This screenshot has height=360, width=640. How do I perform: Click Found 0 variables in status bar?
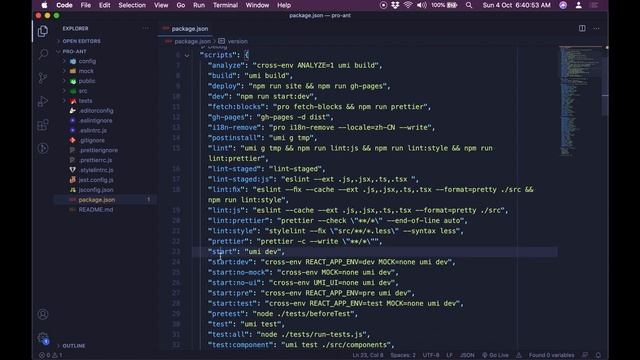551,355
